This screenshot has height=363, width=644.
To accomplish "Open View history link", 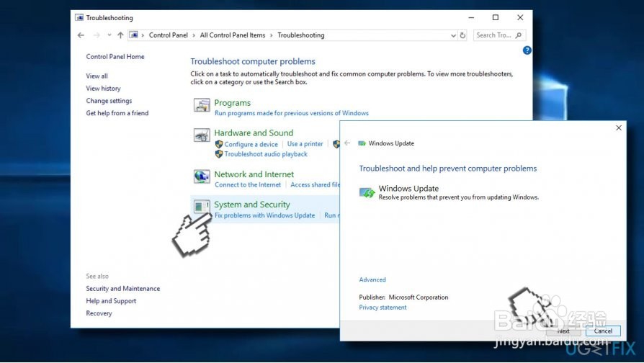I will click(103, 89).
